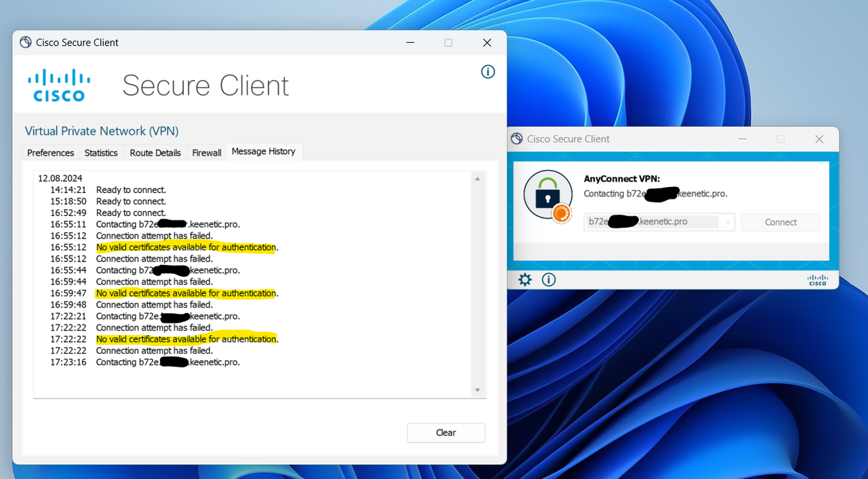
Task: Click Cisco logo at bottom of small window
Action: coord(817,280)
